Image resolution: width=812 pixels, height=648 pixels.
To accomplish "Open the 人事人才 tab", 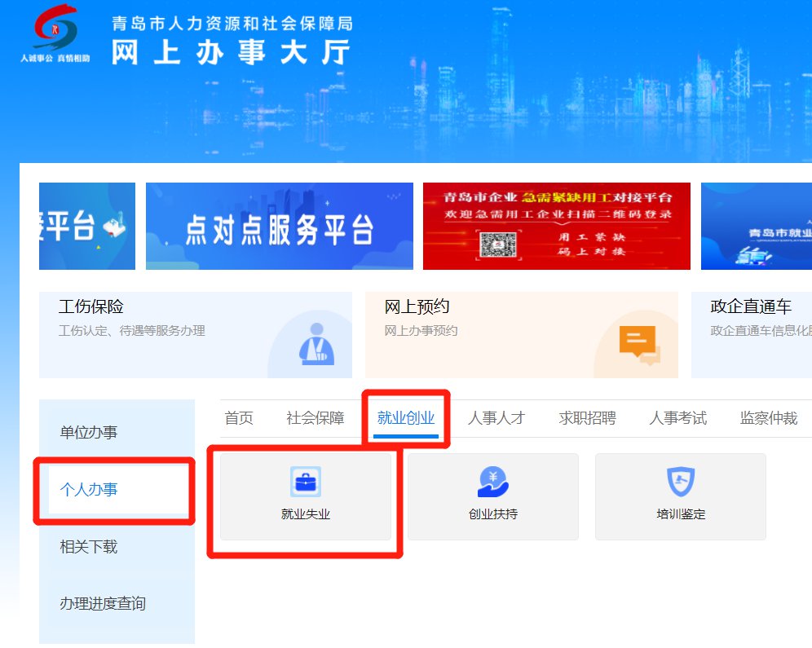I will pos(496,417).
